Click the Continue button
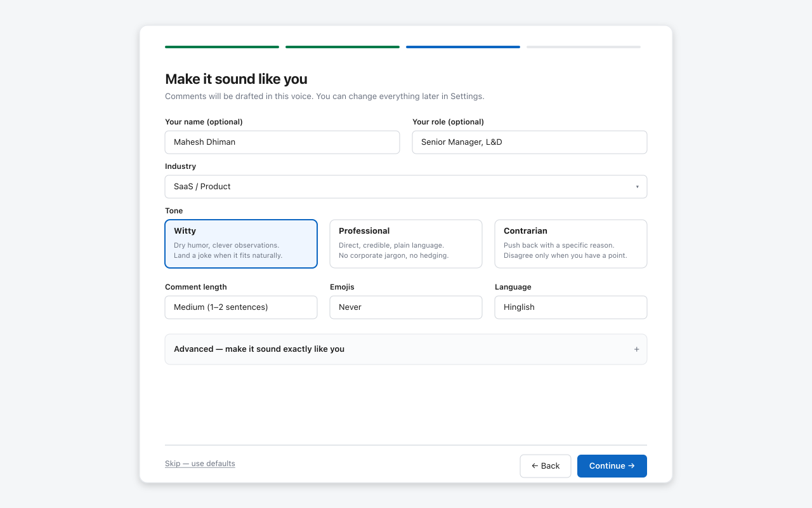Image resolution: width=812 pixels, height=508 pixels. click(612, 465)
